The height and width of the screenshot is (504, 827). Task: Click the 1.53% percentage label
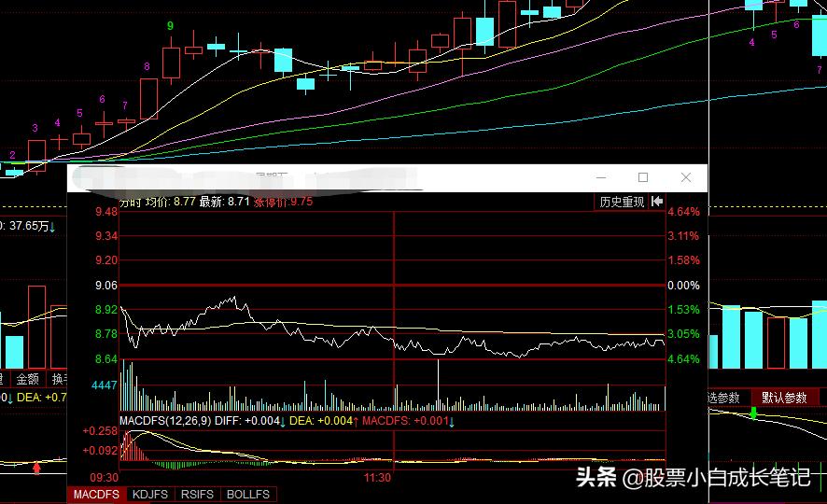(683, 310)
